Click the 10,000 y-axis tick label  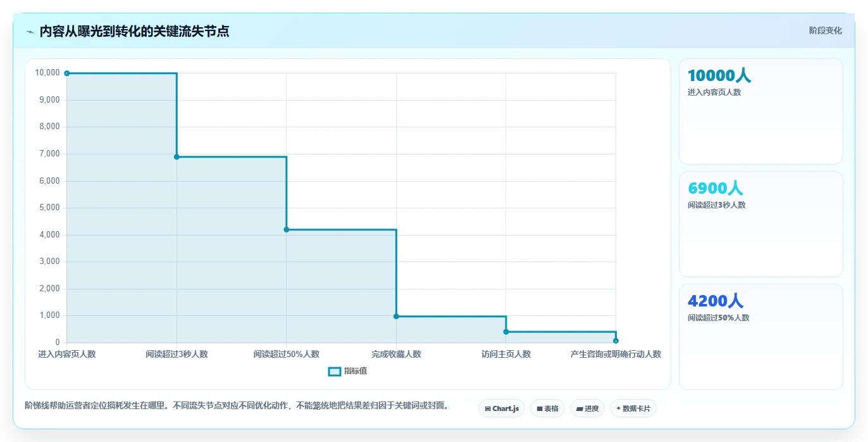click(47, 73)
